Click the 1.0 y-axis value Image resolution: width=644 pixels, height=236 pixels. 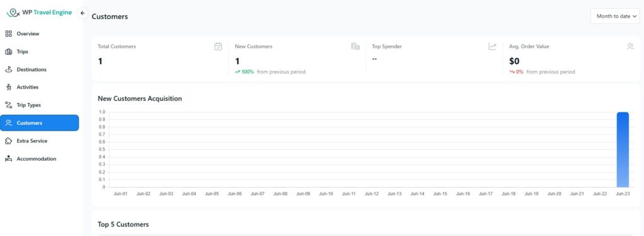click(103, 112)
